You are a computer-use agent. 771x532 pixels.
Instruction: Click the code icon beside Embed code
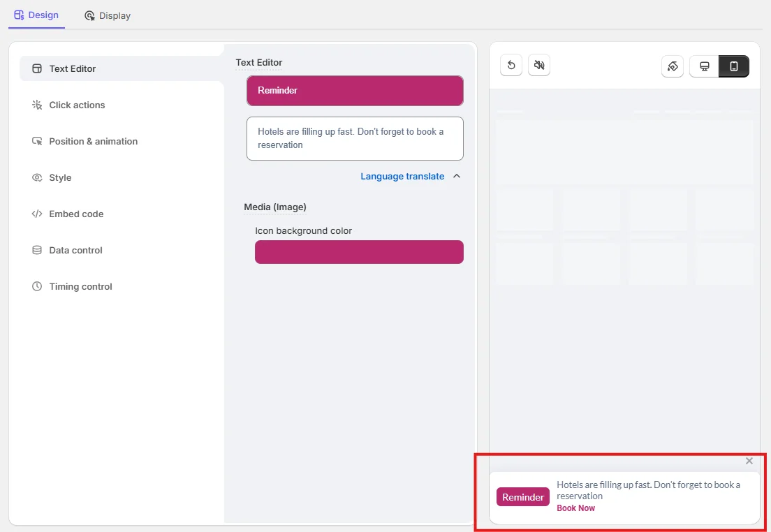[x=37, y=214]
